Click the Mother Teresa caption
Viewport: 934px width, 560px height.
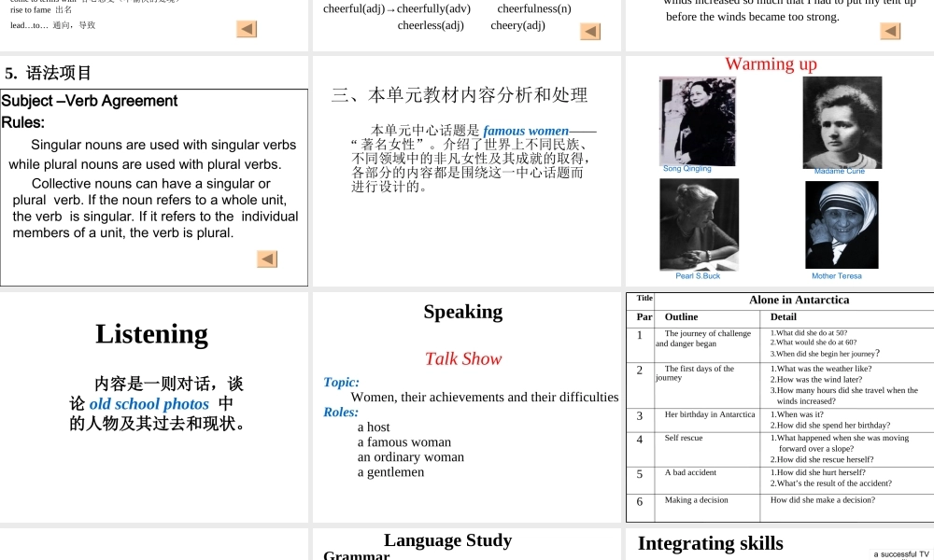coord(836,276)
